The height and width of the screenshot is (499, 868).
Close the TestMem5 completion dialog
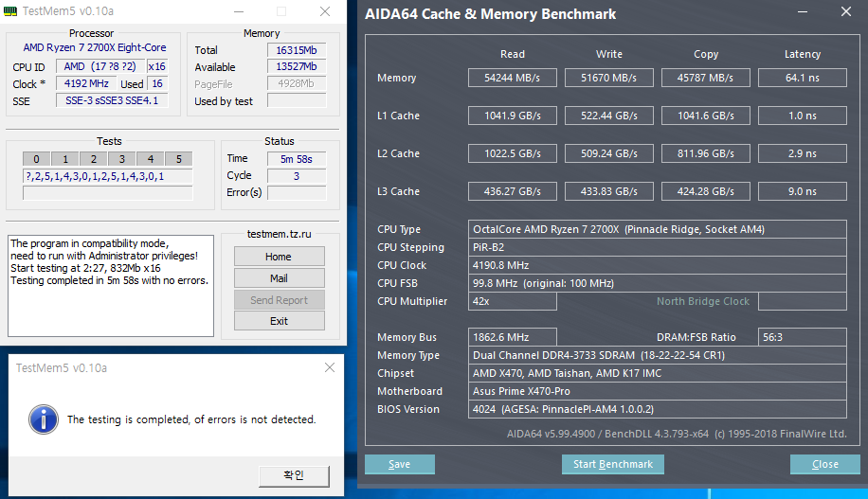330,367
